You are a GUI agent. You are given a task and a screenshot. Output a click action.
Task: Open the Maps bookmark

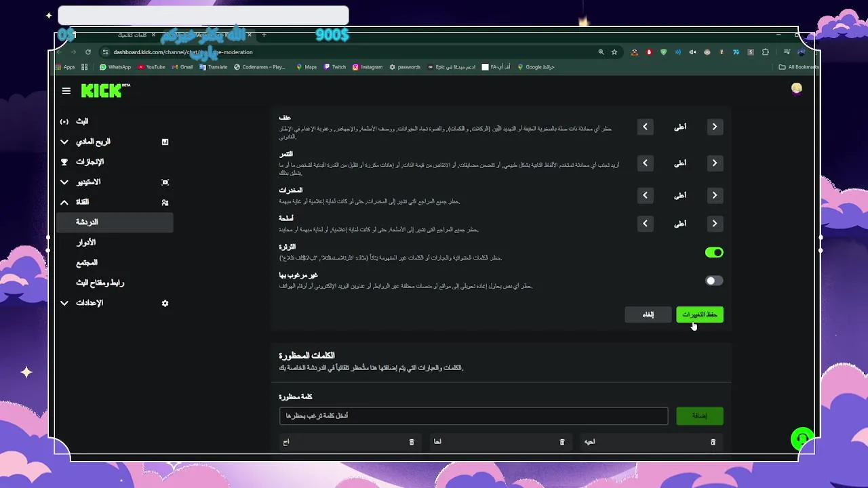(307, 67)
